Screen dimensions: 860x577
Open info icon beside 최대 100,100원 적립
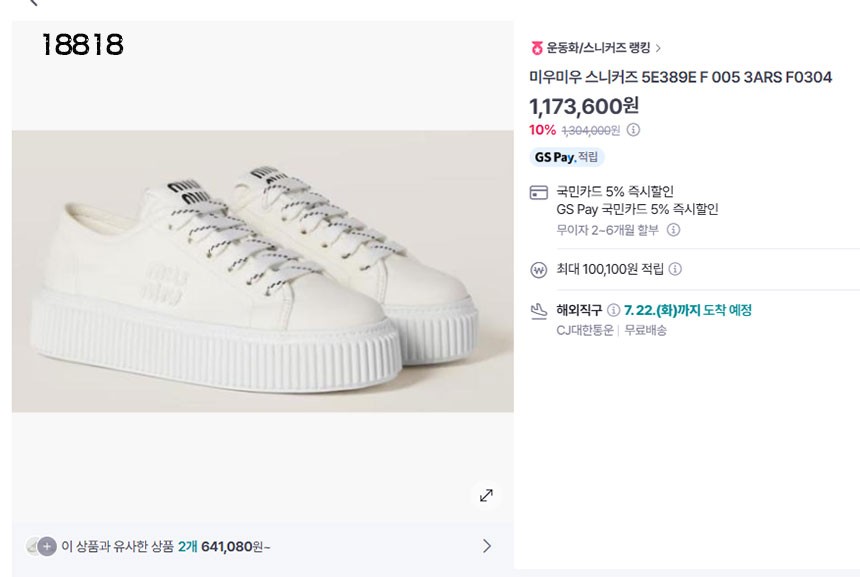tap(675, 270)
